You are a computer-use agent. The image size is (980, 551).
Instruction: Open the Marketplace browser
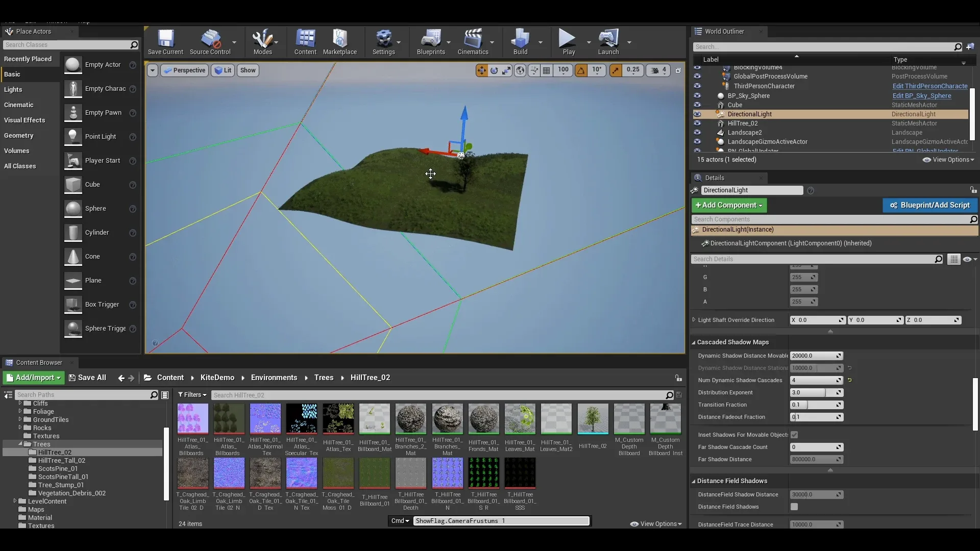tap(340, 42)
